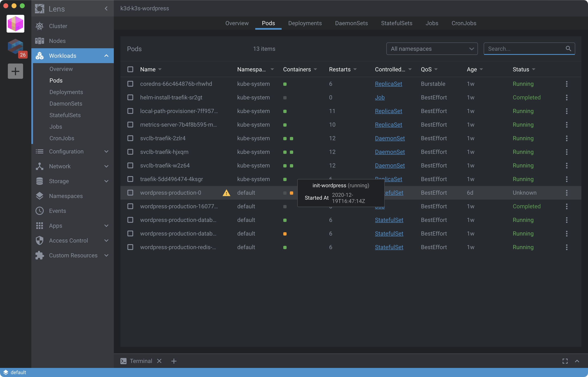Check the traefik-5dd496474-4ksgr row
The image size is (588, 377).
tap(130, 179)
